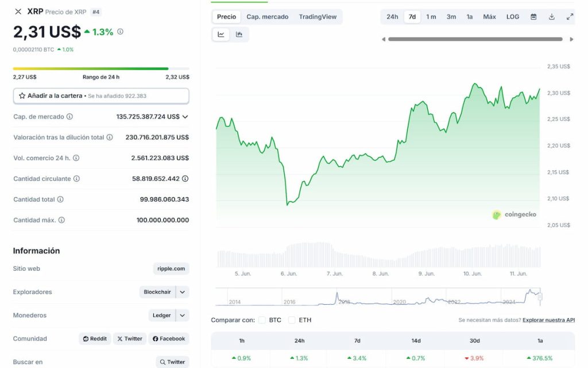
Task: Expand market cap value chevron
Action: click(x=185, y=117)
